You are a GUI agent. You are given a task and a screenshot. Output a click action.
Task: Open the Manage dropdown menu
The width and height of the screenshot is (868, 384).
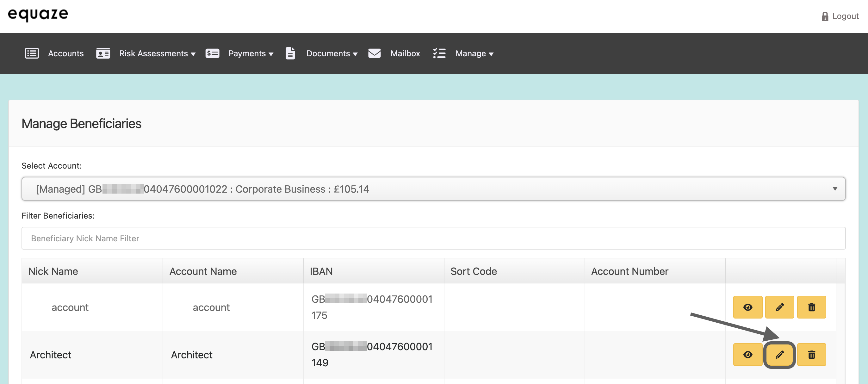474,53
